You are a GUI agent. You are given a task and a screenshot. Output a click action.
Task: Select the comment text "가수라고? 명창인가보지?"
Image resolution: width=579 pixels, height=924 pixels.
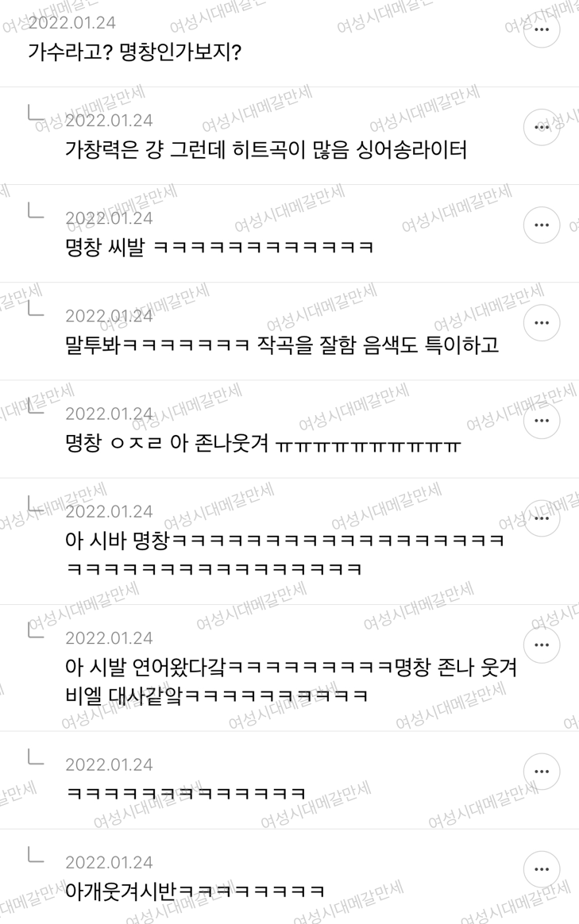click(135, 52)
